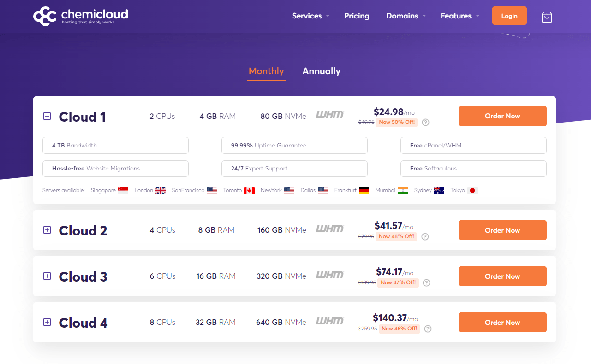Screen dimensions: 591x364
Task: Click the 80 GB NVMe spec
Action: pos(283,117)
